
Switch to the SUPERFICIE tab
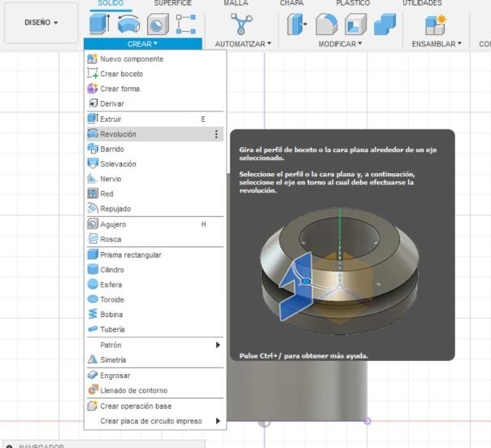[x=172, y=3]
